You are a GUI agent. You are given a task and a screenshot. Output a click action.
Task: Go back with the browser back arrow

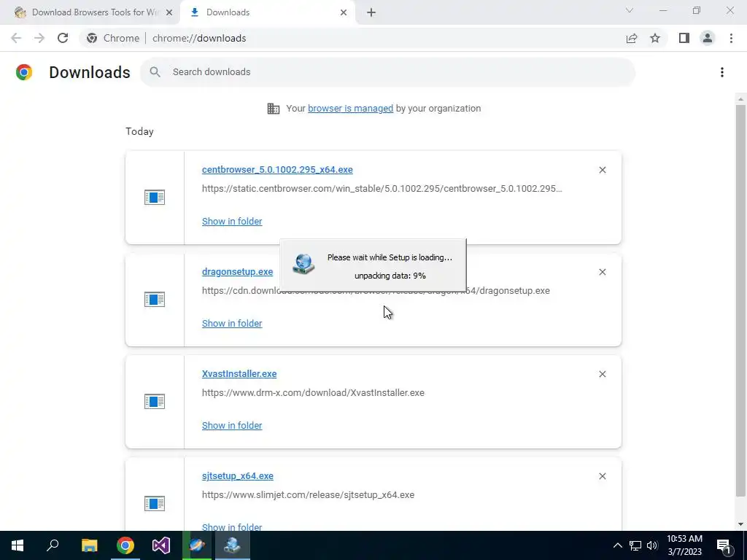(x=16, y=38)
